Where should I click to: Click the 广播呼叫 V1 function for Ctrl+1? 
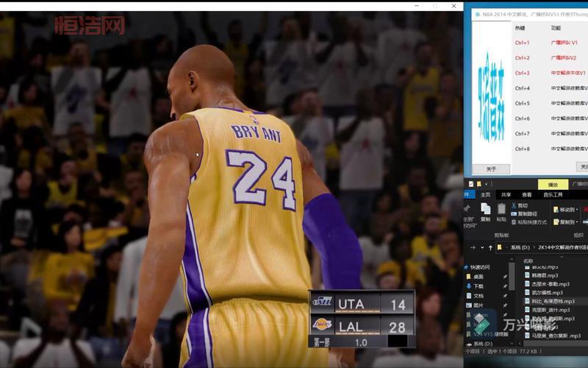(x=564, y=43)
